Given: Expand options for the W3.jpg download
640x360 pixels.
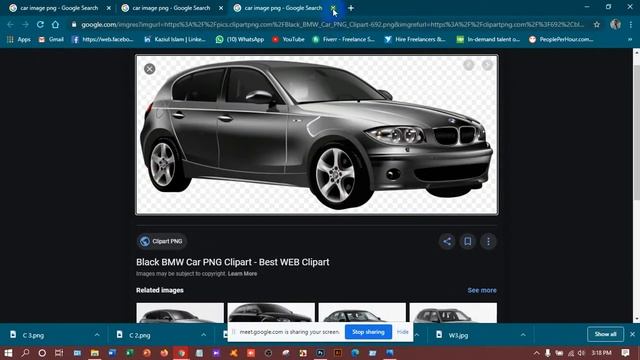Looking at the screenshot, I should [x=523, y=335].
